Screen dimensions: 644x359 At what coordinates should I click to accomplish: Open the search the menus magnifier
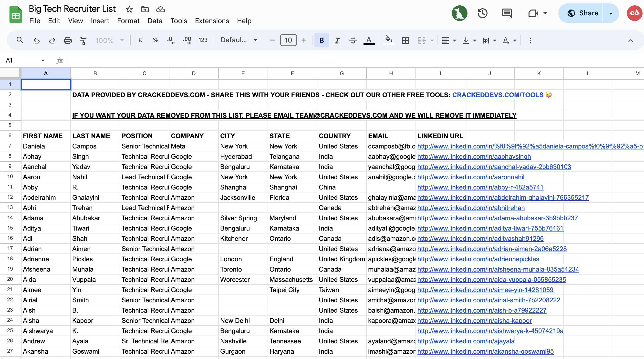20,40
